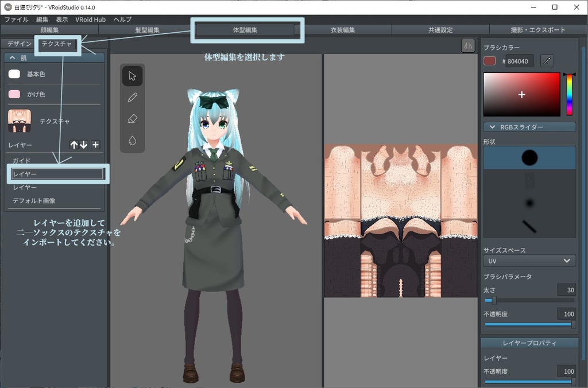Expand the RGBスライダー section
The width and height of the screenshot is (588, 388).
click(529, 126)
